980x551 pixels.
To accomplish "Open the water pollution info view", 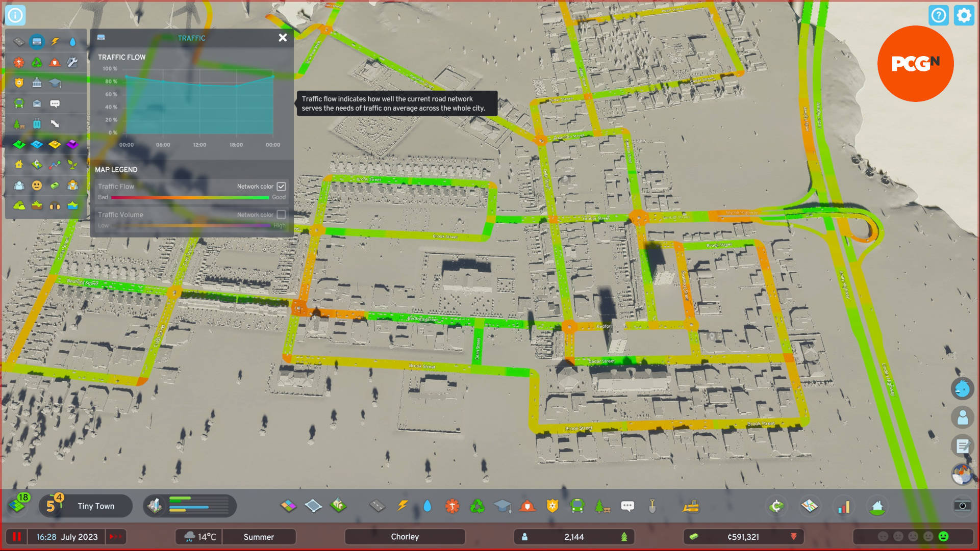I will [x=72, y=205].
